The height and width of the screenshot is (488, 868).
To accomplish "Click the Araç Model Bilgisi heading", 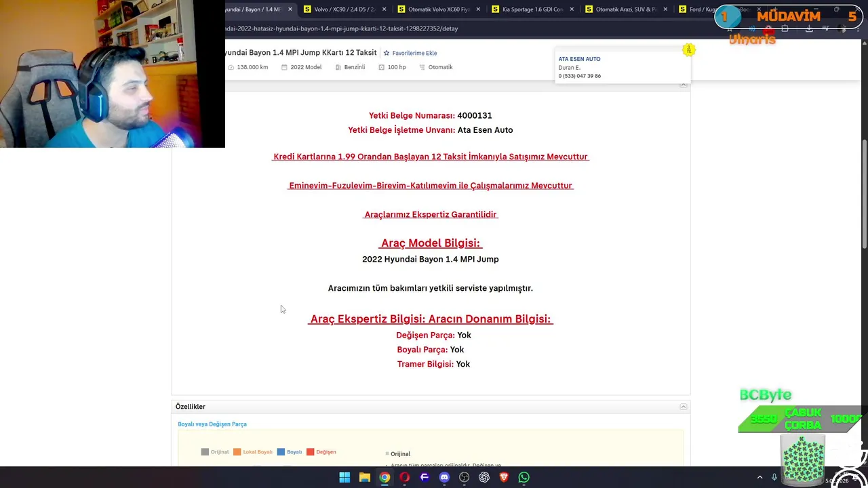I will [431, 243].
